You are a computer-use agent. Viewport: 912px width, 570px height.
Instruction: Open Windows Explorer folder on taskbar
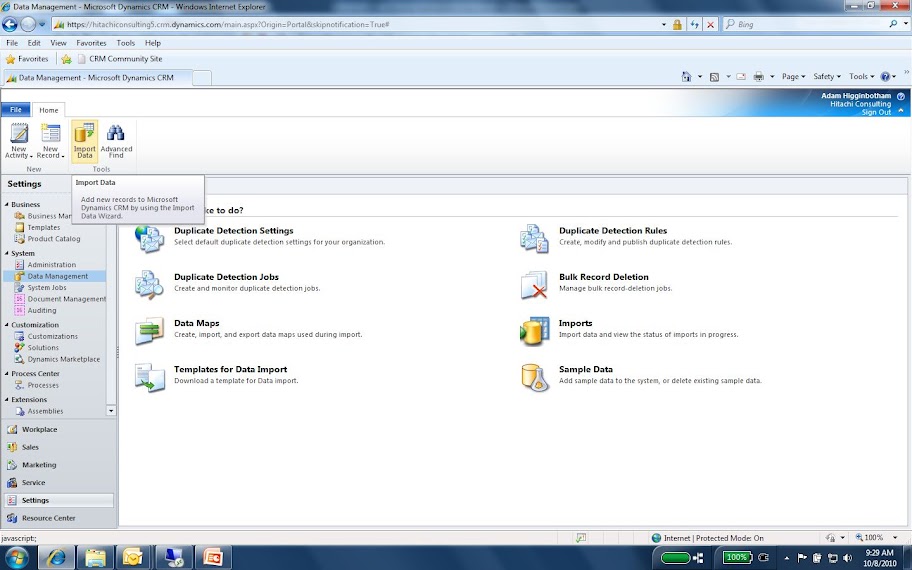pyautogui.click(x=95, y=558)
